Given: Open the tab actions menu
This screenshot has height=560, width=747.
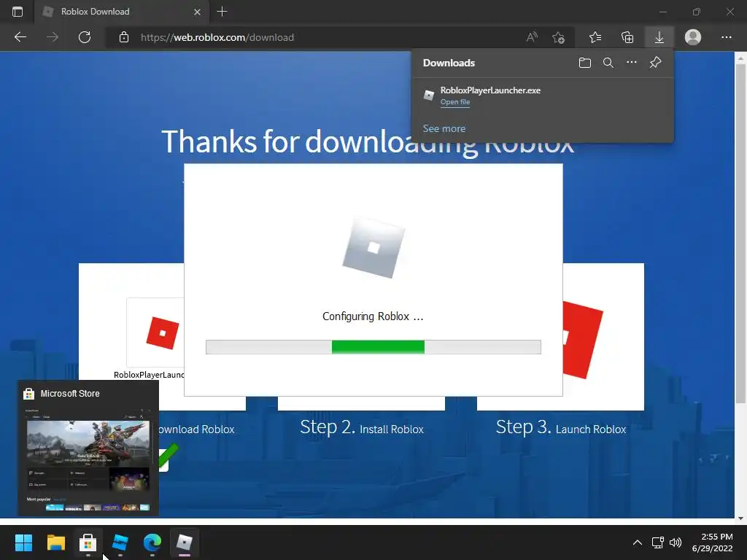Looking at the screenshot, I should (x=18, y=12).
